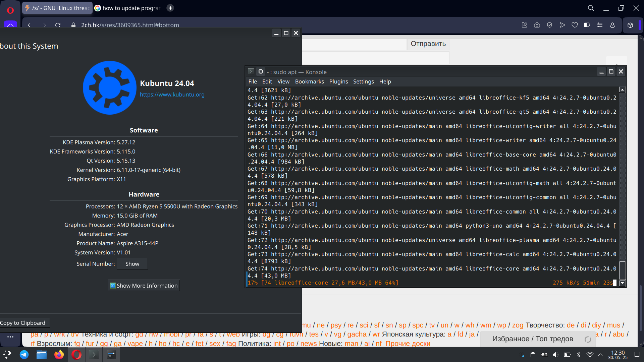
Task: Open Telegram from the taskbar
Action: pyautogui.click(x=24, y=355)
